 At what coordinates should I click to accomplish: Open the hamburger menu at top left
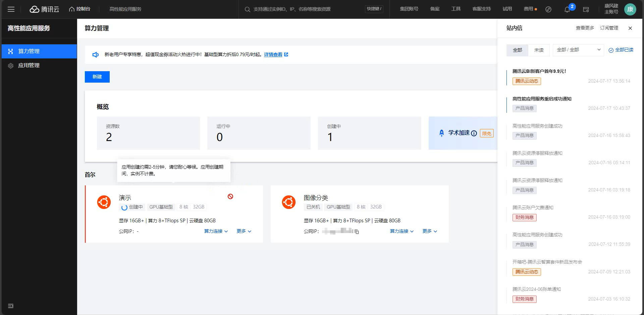point(11,9)
